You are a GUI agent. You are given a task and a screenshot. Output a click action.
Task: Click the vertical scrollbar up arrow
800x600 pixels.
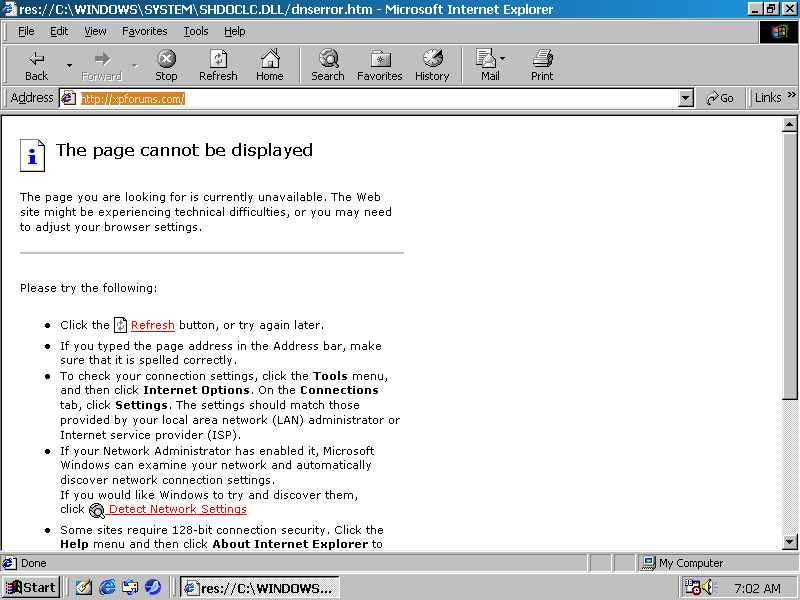(x=789, y=124)
